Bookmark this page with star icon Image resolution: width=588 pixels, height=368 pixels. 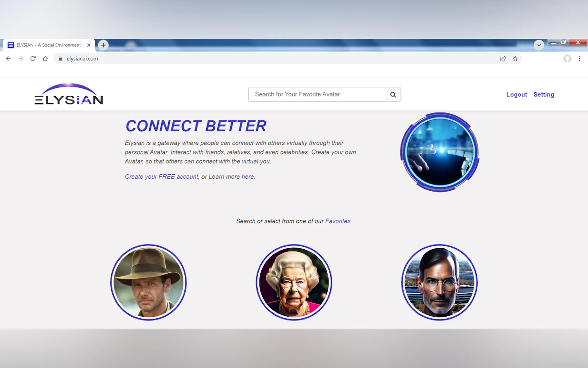515,59
